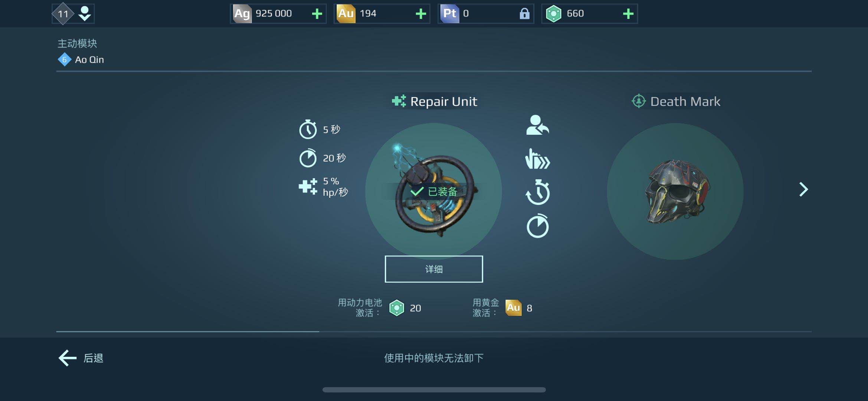Add more power cells with plus icon
This screenshot has width=868, height=401.
point(628,14)
